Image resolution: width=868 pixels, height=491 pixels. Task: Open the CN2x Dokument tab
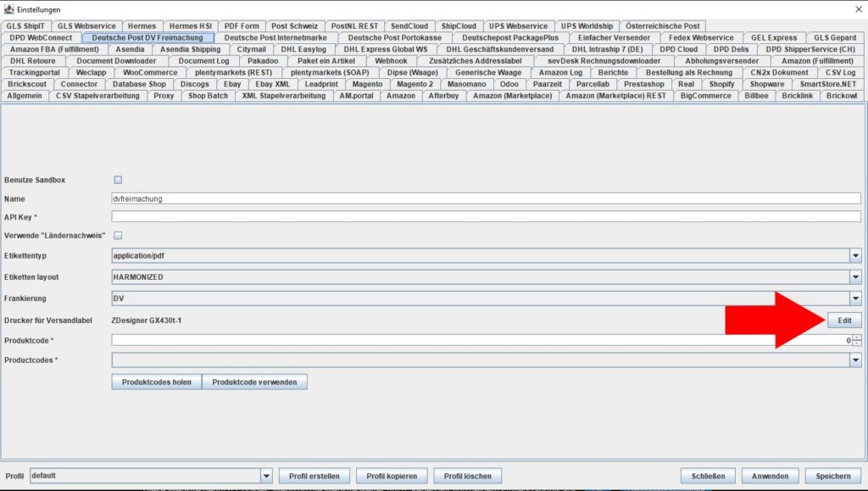[780, 73]
